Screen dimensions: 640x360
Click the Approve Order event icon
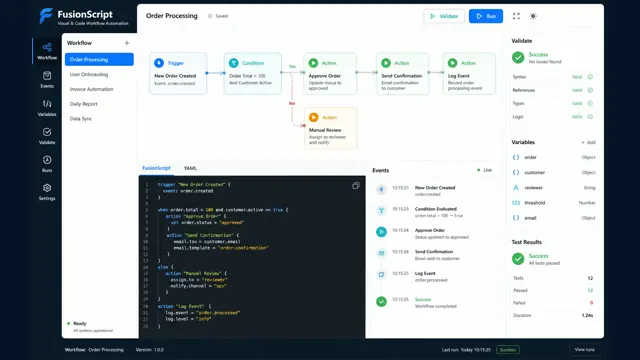(x=381, y=232)
